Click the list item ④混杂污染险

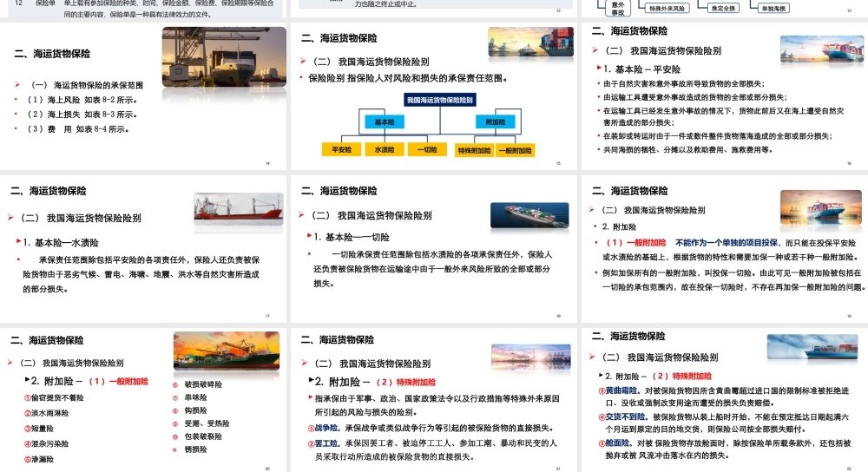[x=47, y=443]
